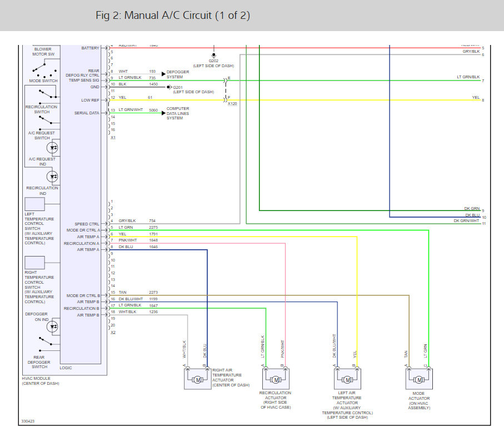The height and width of the screenshot is (432, 504).
Task: Click the LT GRN/WHT 5060 wire label
Action: (x=138, y=110)
